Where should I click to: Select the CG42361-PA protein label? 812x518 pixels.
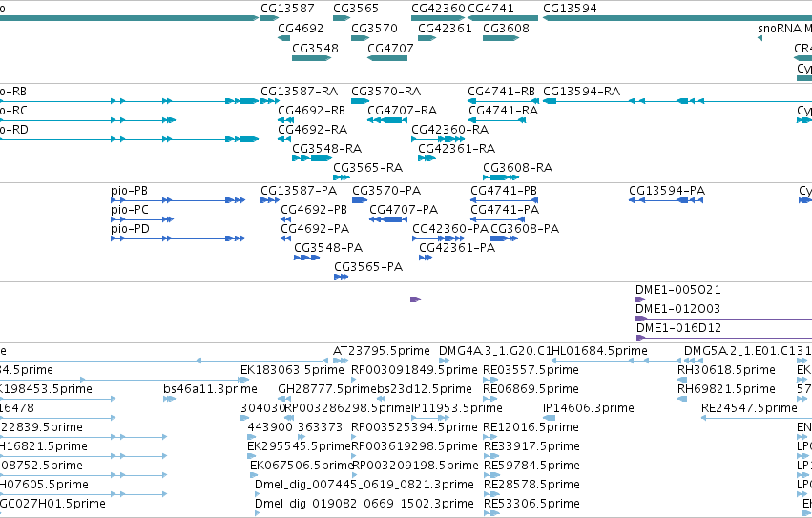click(x=457, y=248)
